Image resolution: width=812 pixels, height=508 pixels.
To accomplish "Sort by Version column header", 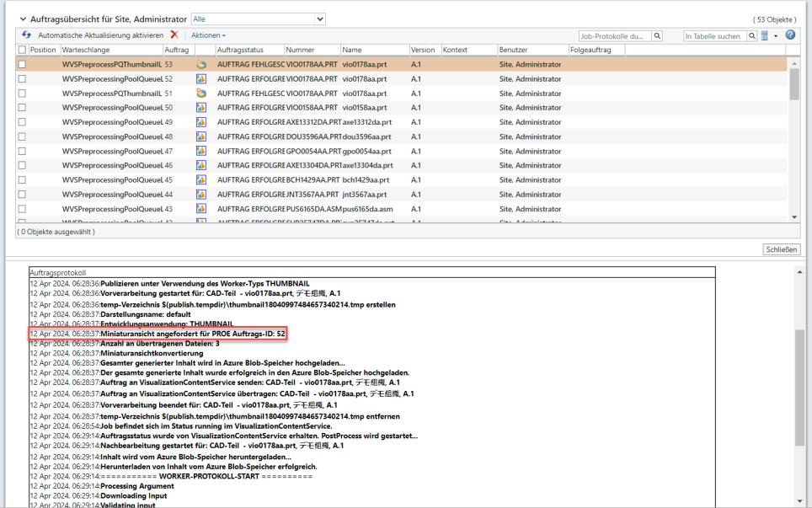I will pyautogui.click(x=425, y=50).
